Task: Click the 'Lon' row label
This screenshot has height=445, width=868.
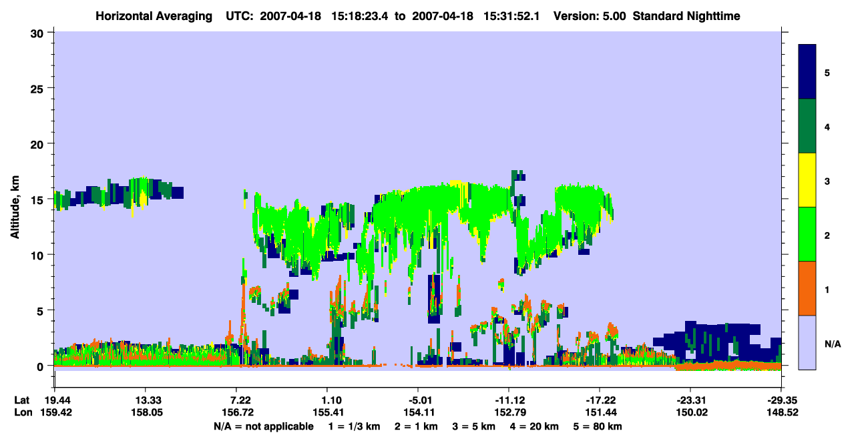Action: [x=22, y=412]
